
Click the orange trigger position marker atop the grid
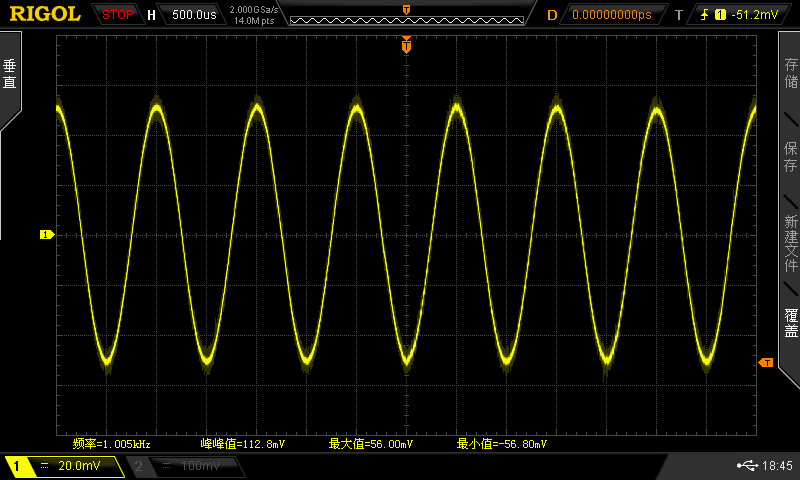coord(406,45)
